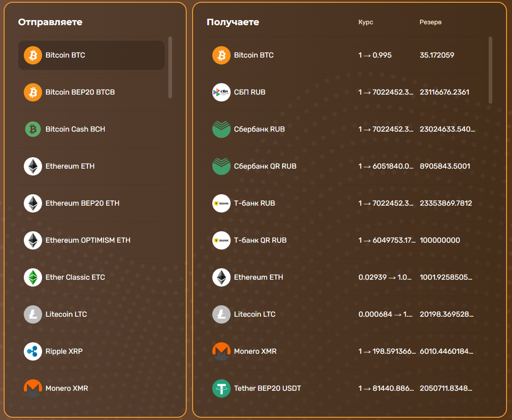
Task: Click the Ether Classic ETC icon
Action: (x=33, y=277)
